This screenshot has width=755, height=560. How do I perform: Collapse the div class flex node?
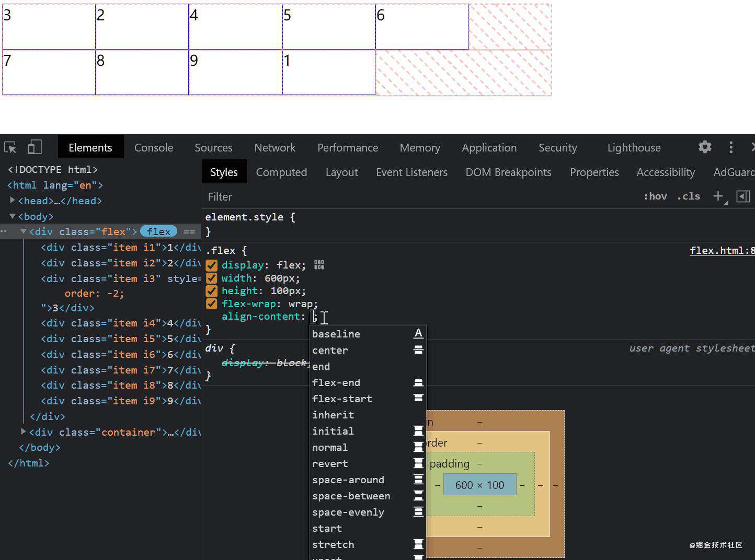[24, 231]
